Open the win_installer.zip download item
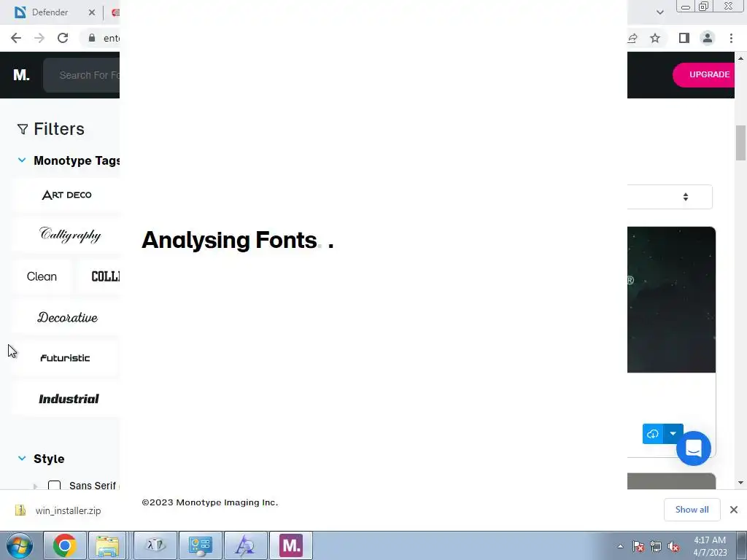 coord(59,510)
